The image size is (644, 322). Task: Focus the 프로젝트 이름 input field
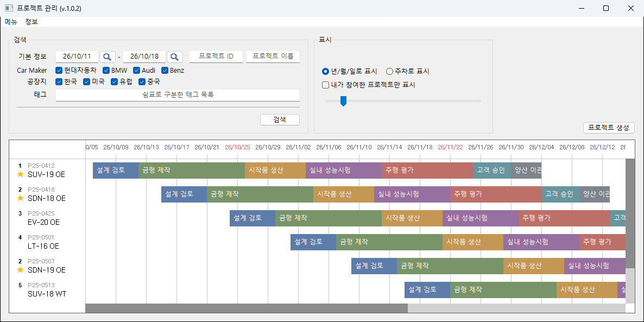[273, 56]
